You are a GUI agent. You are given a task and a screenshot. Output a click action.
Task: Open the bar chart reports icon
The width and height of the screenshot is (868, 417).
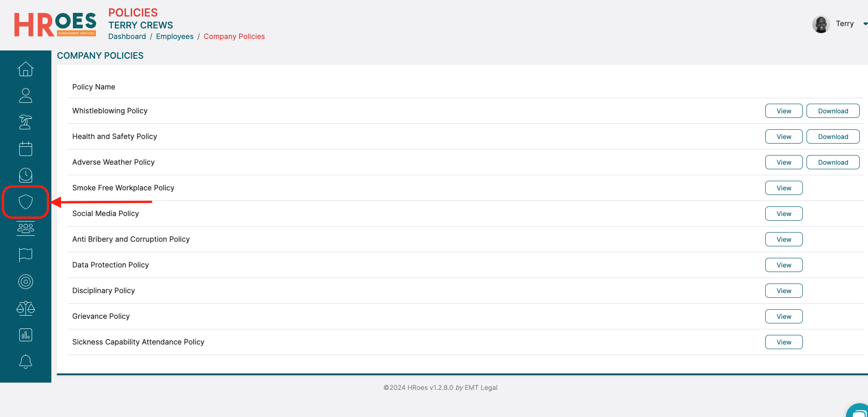click(x=26, y=335)
